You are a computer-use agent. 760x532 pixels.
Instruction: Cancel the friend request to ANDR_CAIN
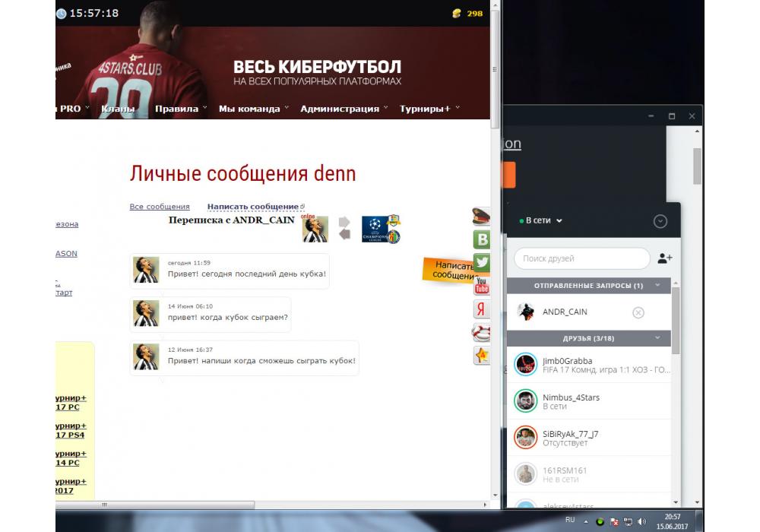(x=638, y=312)
